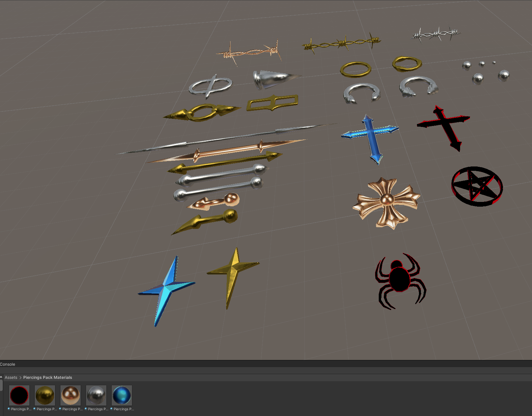532x416 pixels.
Task: Click the name label under black material
Action: [x=21, y=409]
